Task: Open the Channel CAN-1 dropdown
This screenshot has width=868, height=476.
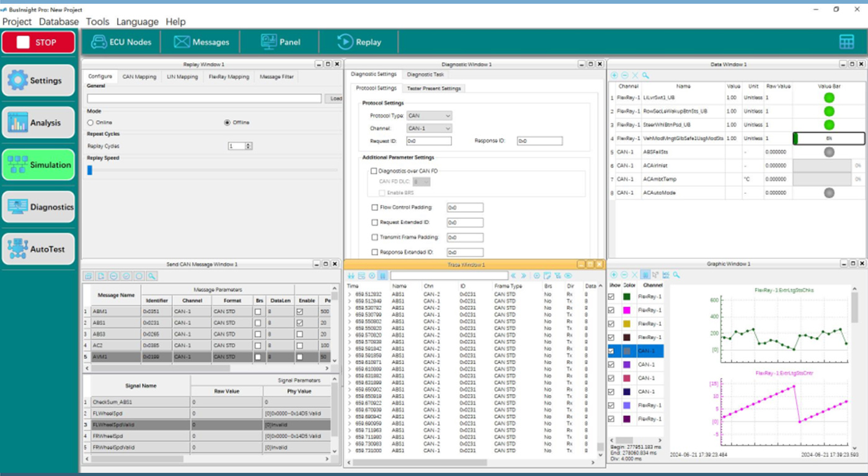Action: pos(429,128)
